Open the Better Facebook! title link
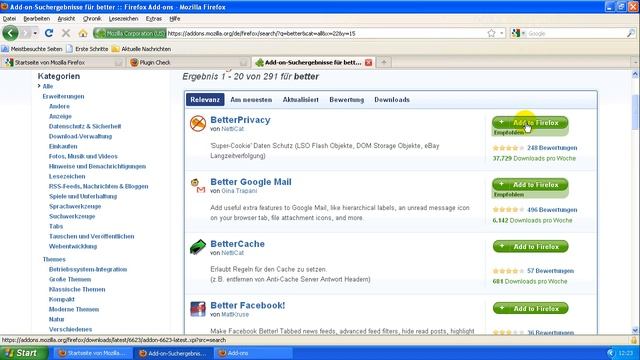 (248, 306)
